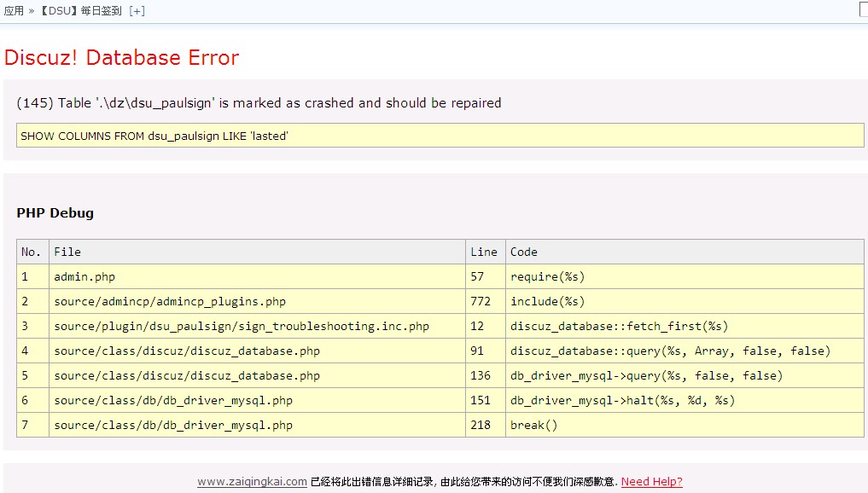
Task: Select discuz_database.php cell in row 5
Action: pyautogui.click(x=258, y=375)
